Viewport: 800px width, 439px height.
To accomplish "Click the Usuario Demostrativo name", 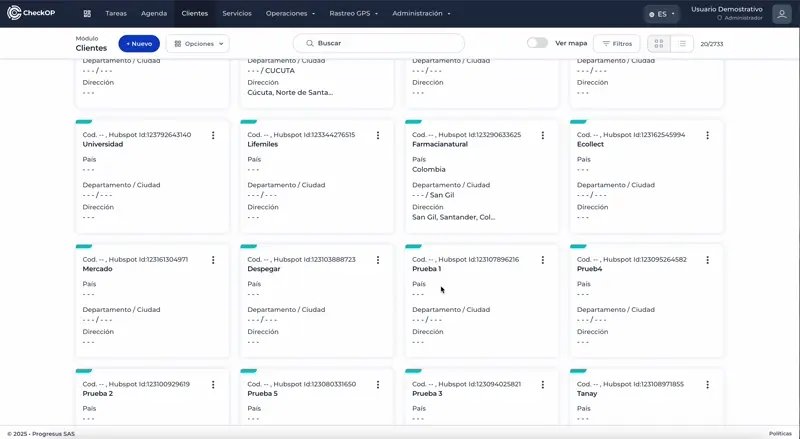I will click(727, 9).
